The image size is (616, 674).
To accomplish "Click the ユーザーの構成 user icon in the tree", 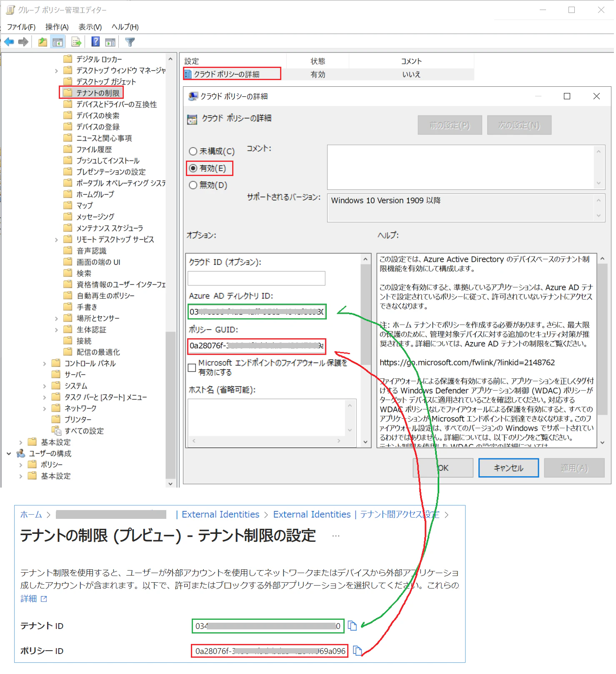I will (x=20, y=453).
